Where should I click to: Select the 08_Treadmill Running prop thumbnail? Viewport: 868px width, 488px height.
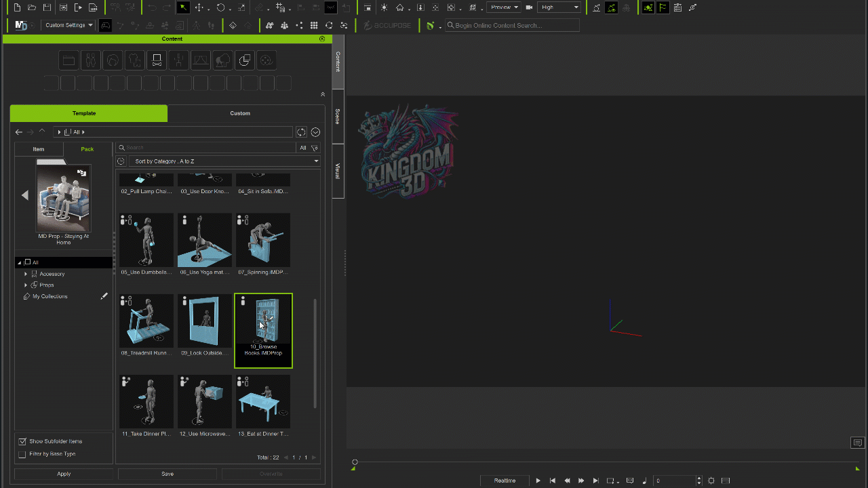click(x=146, y=321)
